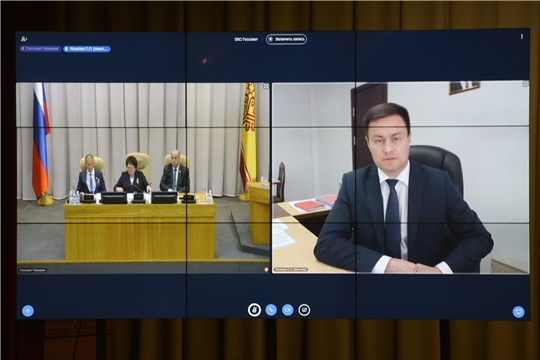Select the blue highlighted participant chip
Image resolution: width=540 pixels, height=360 pixels.
[x=87, y=49]
